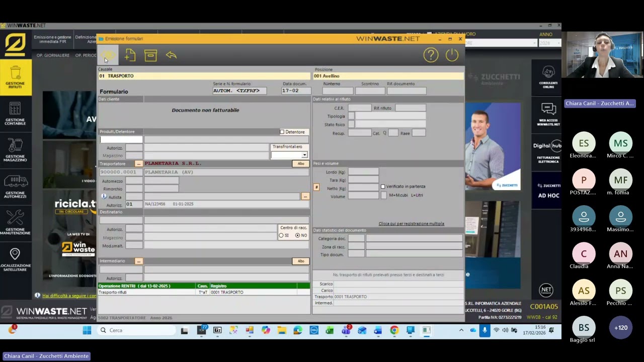Tick the Verificato in partenza checkbox
The height and width of the screenshot is (362, 644).
click(x=383, y=187)
